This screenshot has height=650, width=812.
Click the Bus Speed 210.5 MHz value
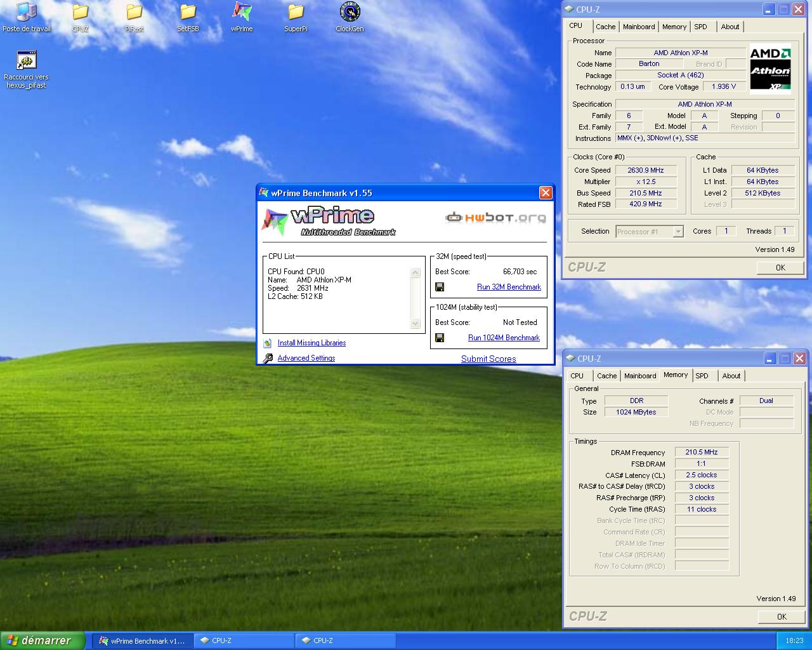point(645,193)
